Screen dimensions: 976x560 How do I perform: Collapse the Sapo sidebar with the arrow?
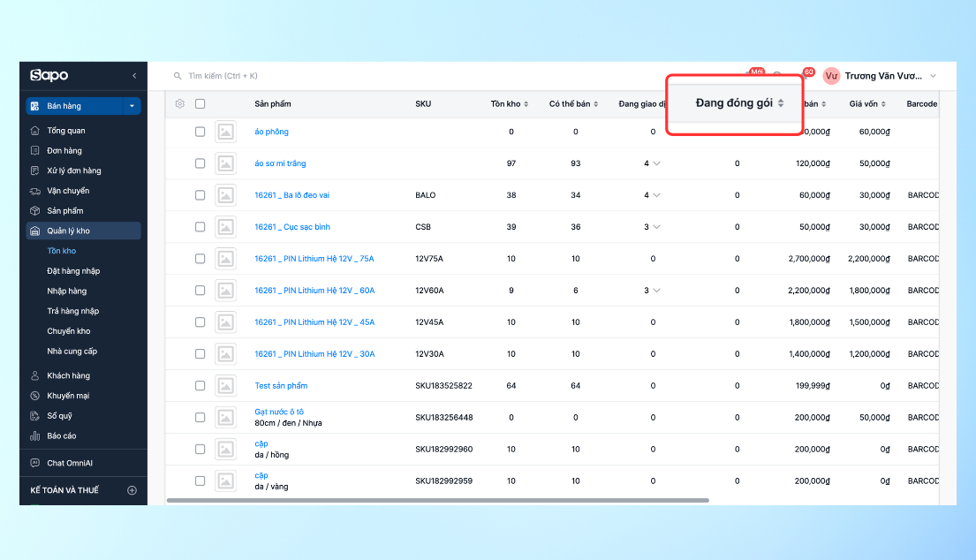pos(134,76)
